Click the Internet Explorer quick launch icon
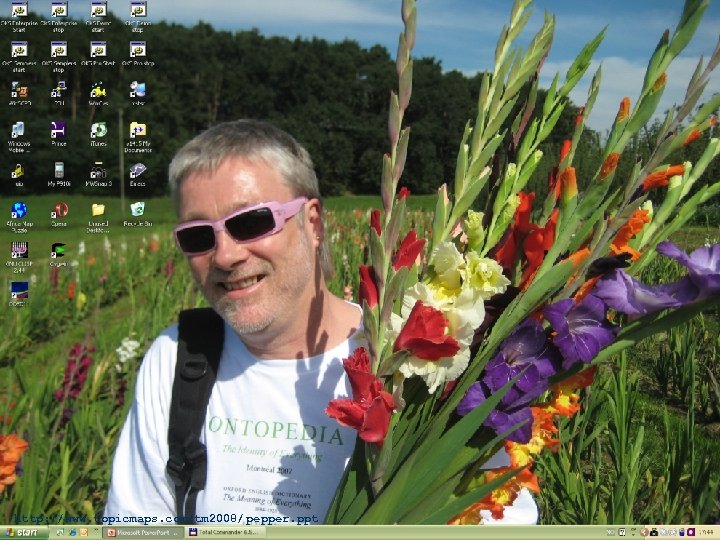This screenshot has height=540, width=720. tap(73, 533)
